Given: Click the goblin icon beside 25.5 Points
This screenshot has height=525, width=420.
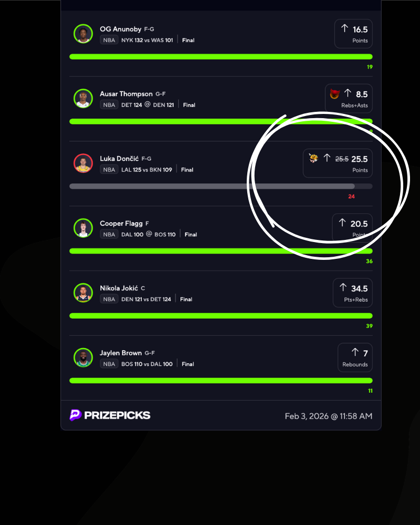Looking at the screenshot, I should coord(313,158).
